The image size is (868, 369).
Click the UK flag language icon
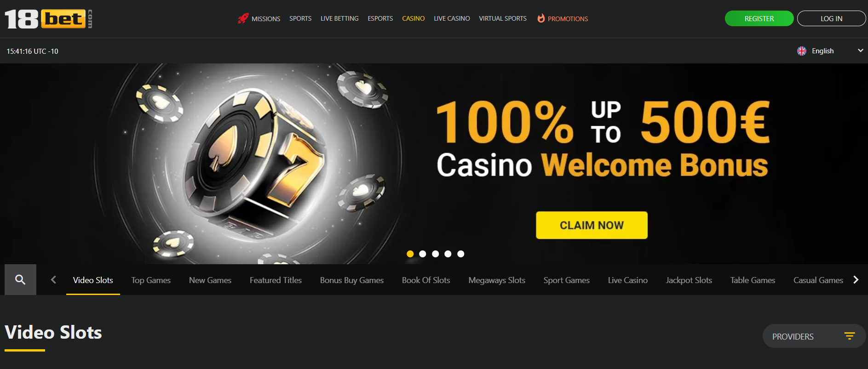pyautogui.click(x=802, y=51)
